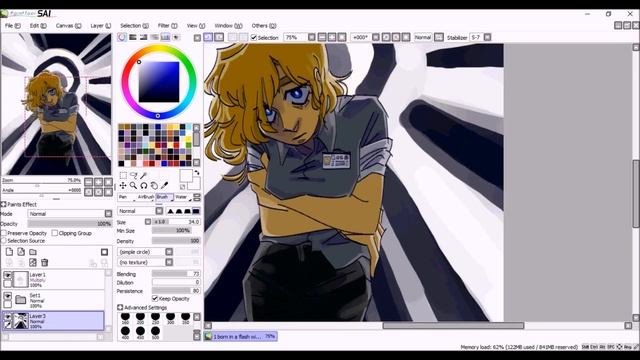640x360 pixels.
Task: Select the magic wand tool
Action: (x=144, y=175)
